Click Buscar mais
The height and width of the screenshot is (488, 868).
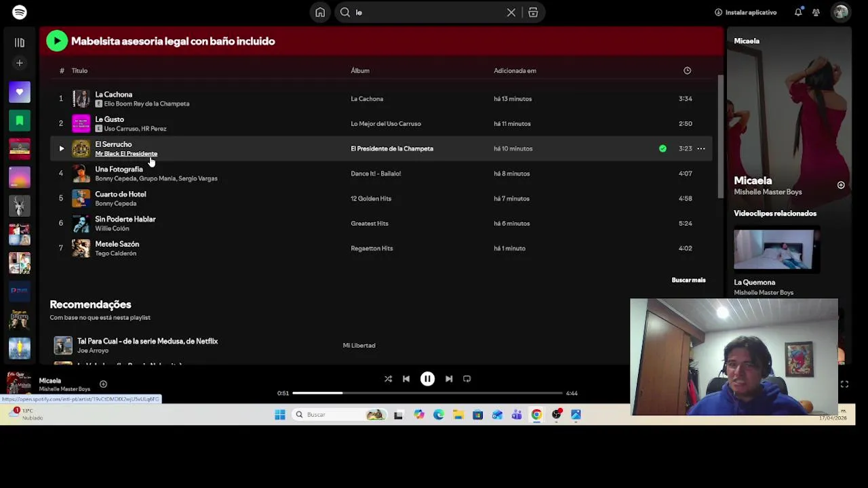point(688,280)
